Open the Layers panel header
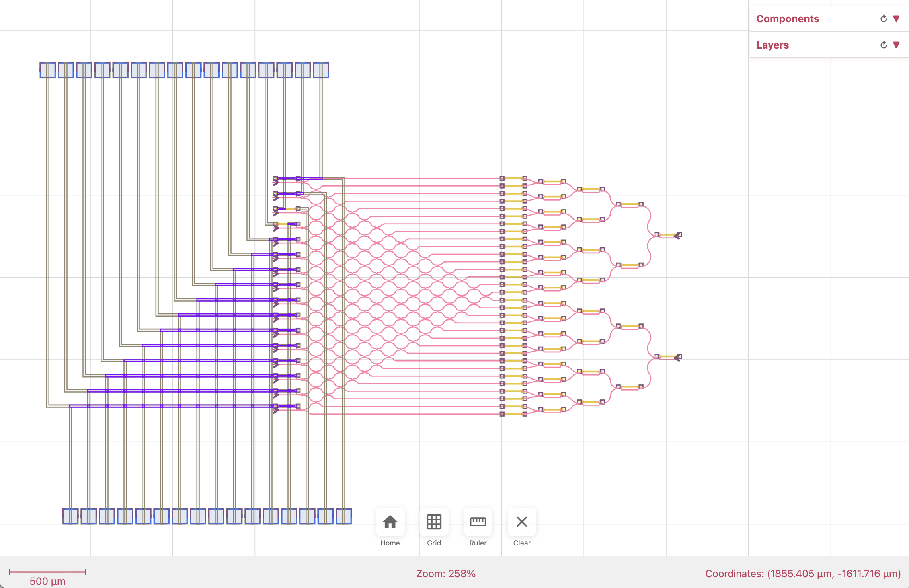This screenshot has width=909, height=588. click(x=772, y=45)
